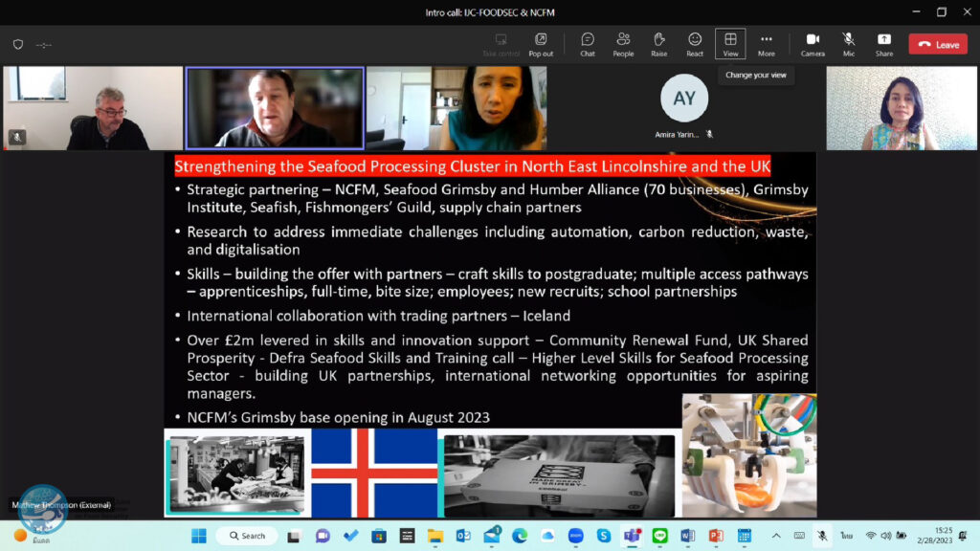The image size is (980, 551).
Task: Click the shared slide's red title text
Action: (x=472, y=166)
